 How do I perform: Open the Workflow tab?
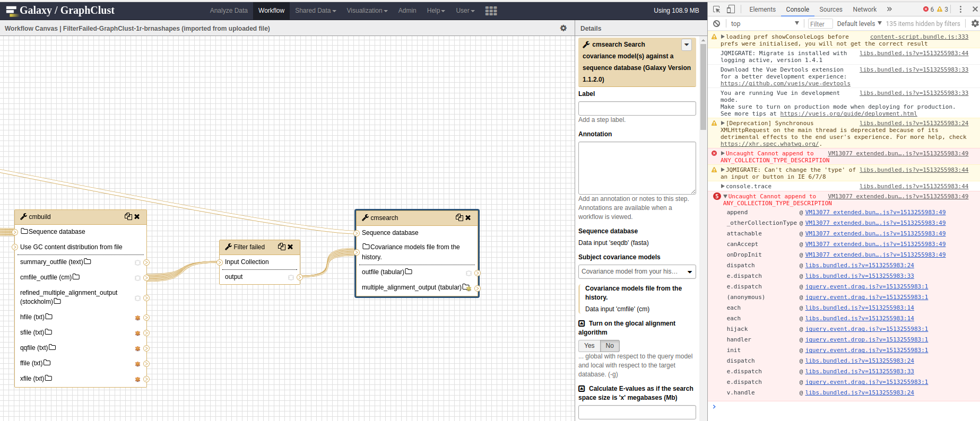tap(271, 11)
